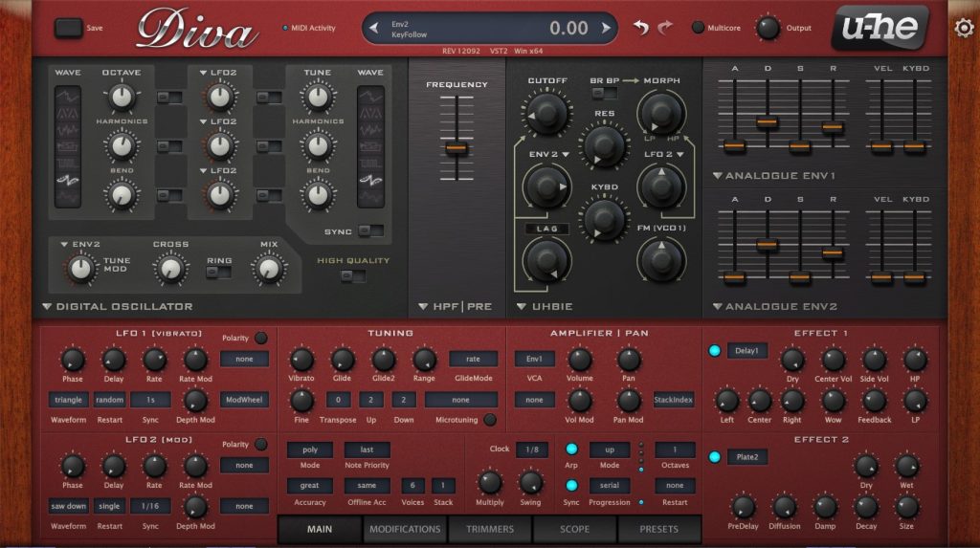980x548 pixels.
Task: Click the Diva logo
Action: click(196, 30)
